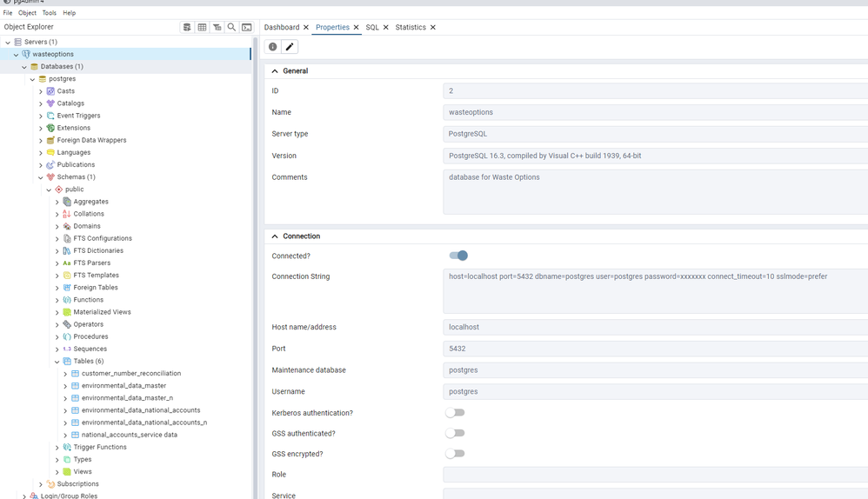The height and width of the screenshot is (499, 868).
Task: Click the Functions node icon
Action: click(67, 300)
